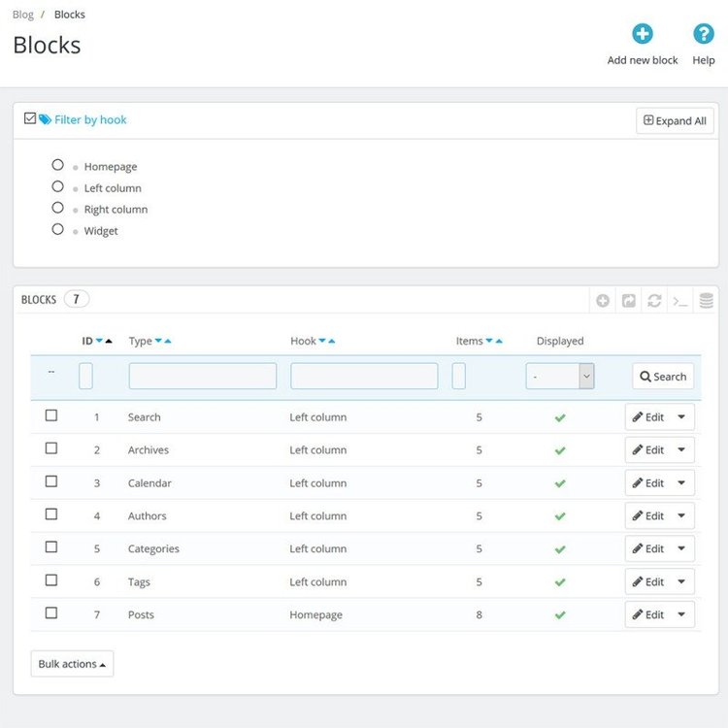This screenshot has width=728, height=728.
Task: Expand the Bulk actions menu
Action: point(72,664)
